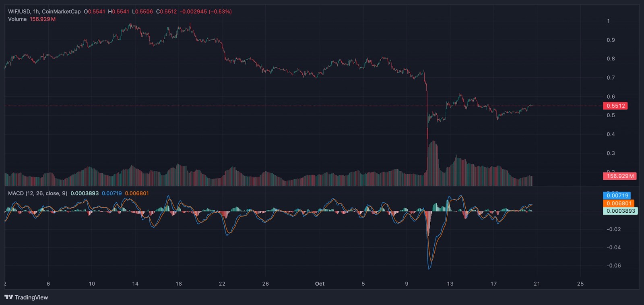The image size is (644, 305).
Task: Click the open value O0.5541 in header
Action: pyautogui.click(x=94, y=12)
